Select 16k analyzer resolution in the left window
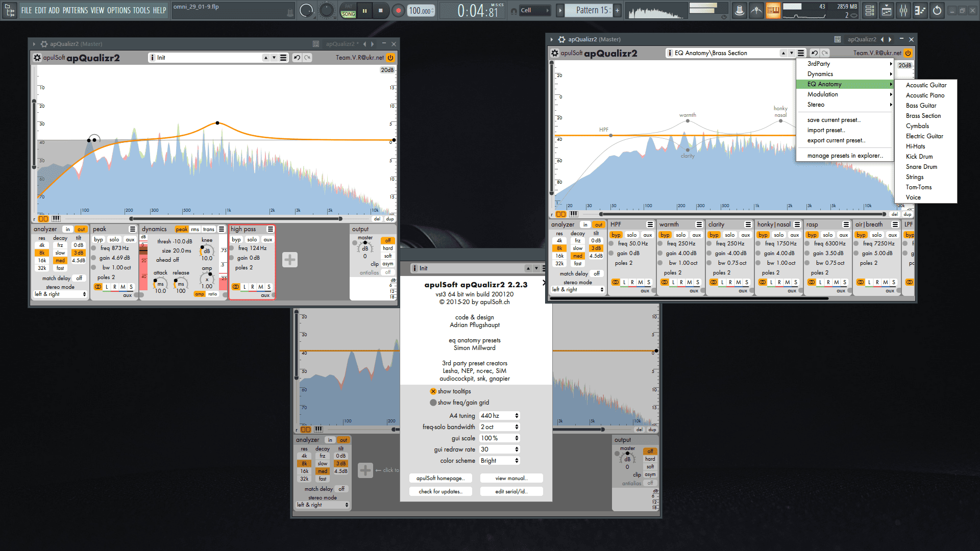 (x=42, y=260)
